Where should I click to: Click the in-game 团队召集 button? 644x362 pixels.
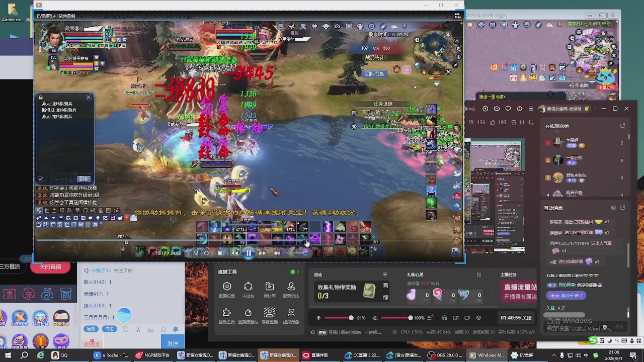point(374,74)
